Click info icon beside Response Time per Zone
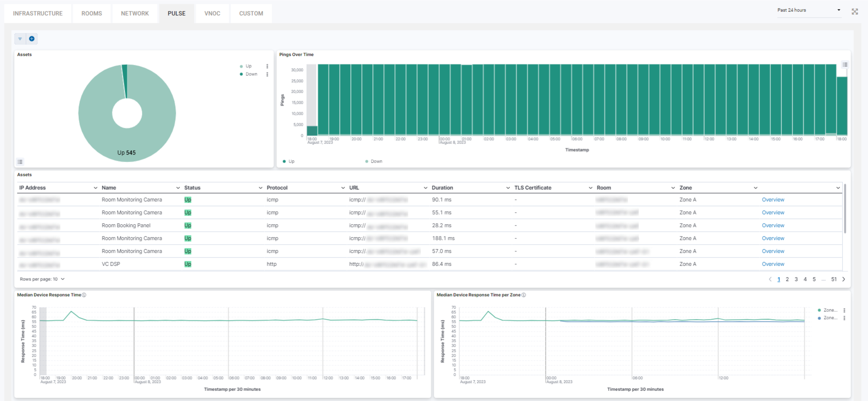Screen dimensions: 868x401 (524, 295)
